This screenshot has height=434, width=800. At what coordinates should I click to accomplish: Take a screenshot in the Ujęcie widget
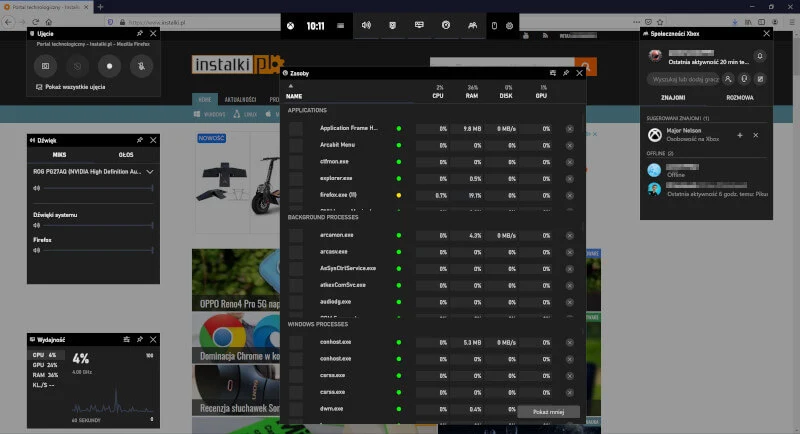[45, 66]
